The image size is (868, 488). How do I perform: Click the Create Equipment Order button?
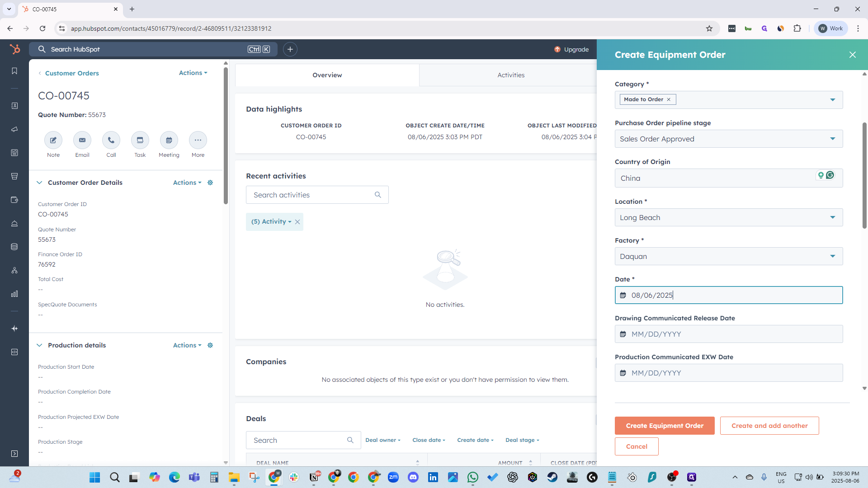665,426
